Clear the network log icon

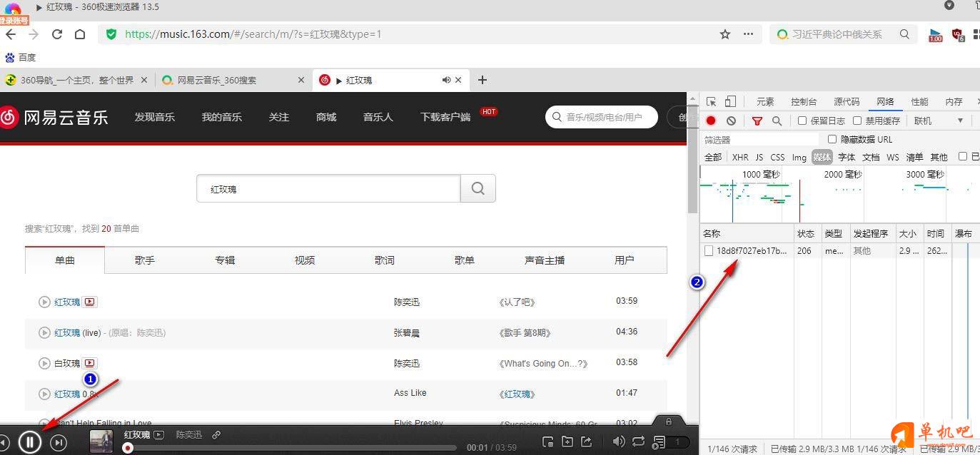731,121
